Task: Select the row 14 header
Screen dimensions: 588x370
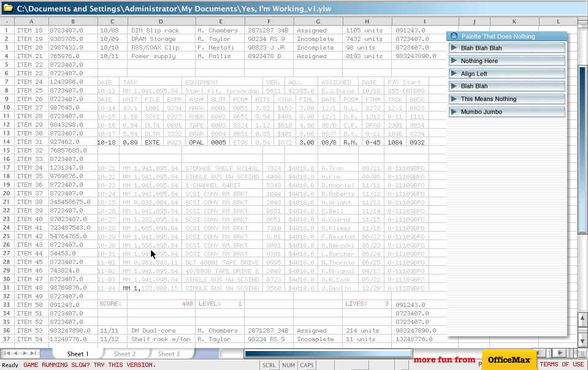Action: tap(7, 142)
